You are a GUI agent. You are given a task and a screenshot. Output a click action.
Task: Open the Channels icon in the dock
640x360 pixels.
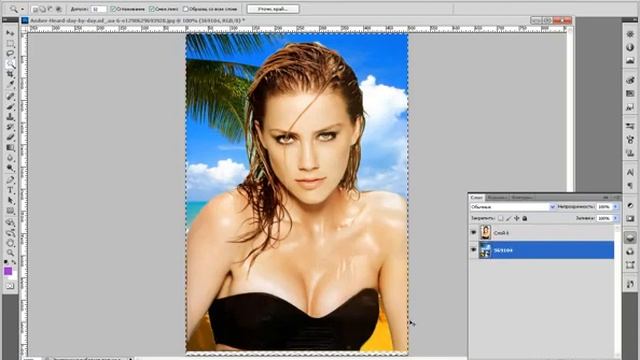pos(630,252)
